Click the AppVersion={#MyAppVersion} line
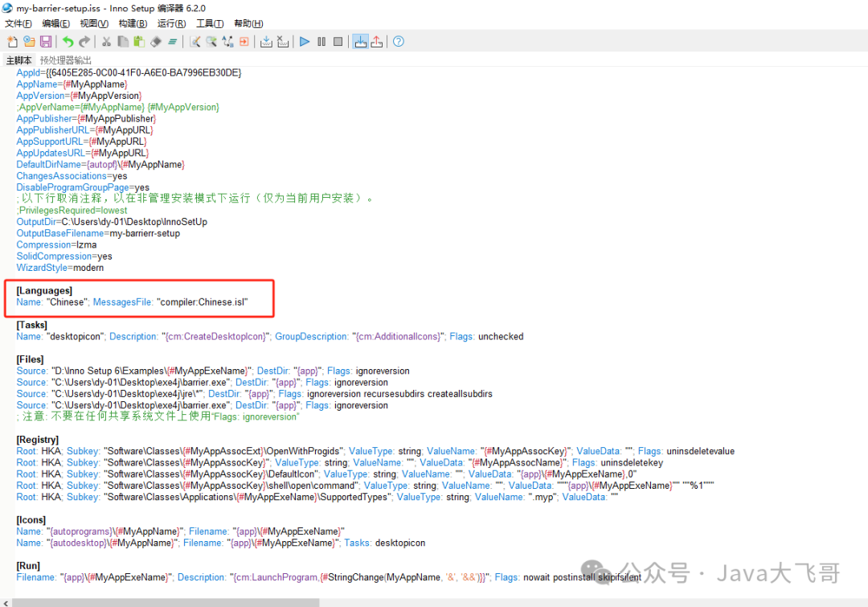 79,95
